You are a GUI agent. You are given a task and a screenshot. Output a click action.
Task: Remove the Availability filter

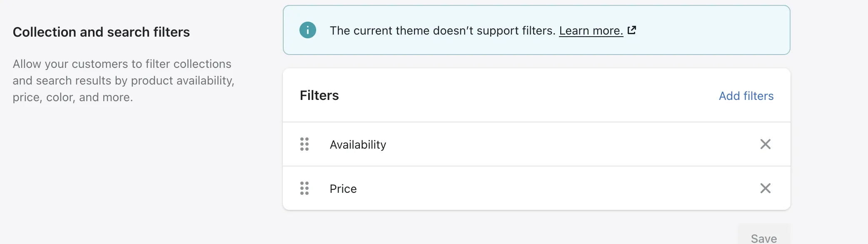coord(765,144)
